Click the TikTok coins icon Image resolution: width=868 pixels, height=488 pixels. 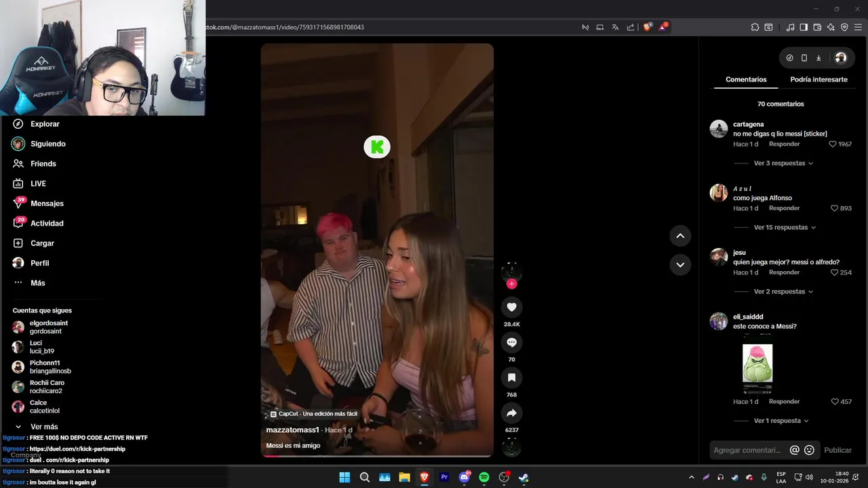789,58
